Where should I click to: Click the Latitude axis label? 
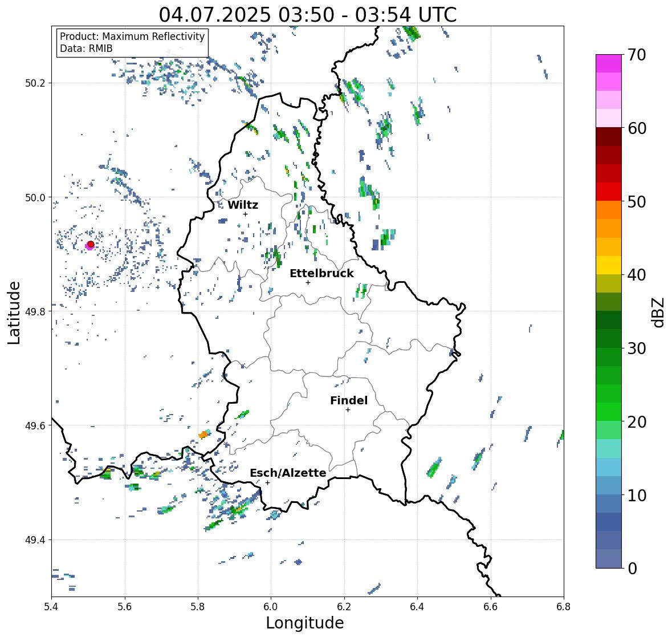click(x=14, y=313)
